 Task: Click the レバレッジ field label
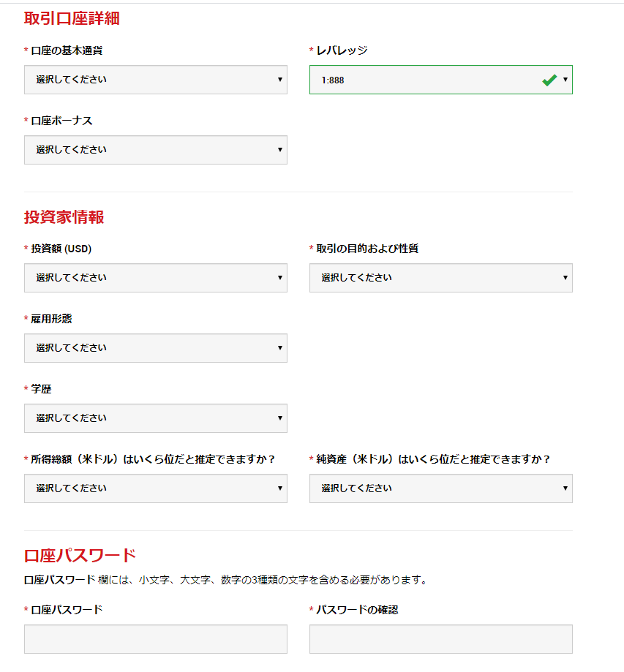(342, 50)
